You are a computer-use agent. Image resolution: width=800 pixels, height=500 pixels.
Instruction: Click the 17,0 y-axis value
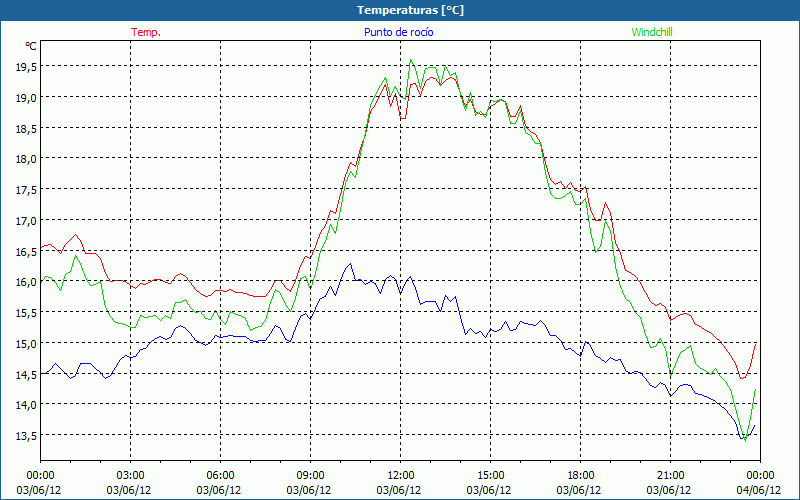coord(26,220)
